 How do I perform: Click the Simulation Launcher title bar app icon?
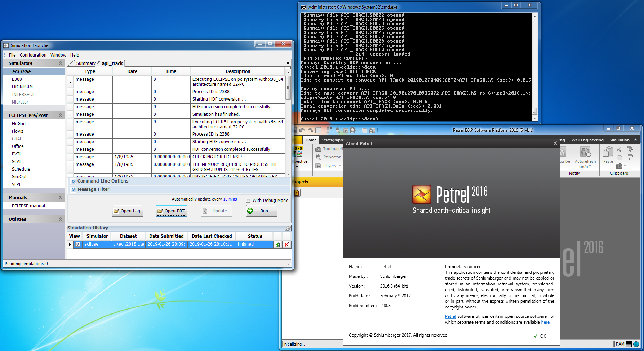pyautogui.click(x=6, y=45)
